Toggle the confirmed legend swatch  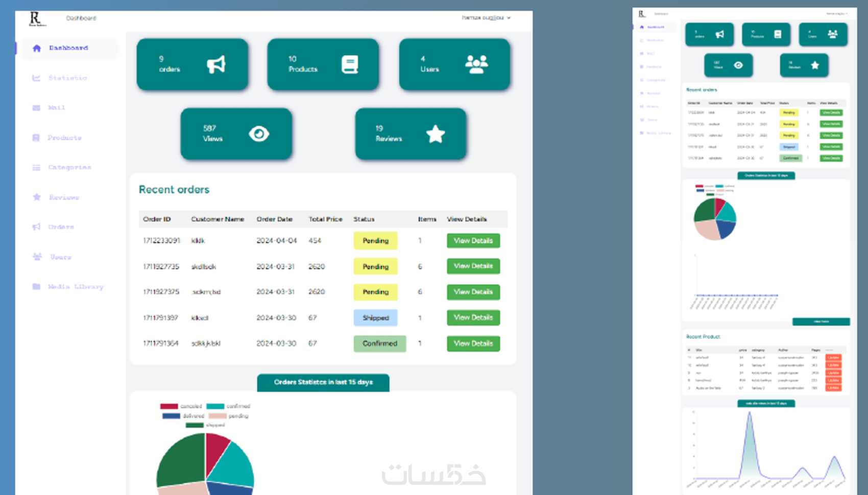(x=215, y=407)
